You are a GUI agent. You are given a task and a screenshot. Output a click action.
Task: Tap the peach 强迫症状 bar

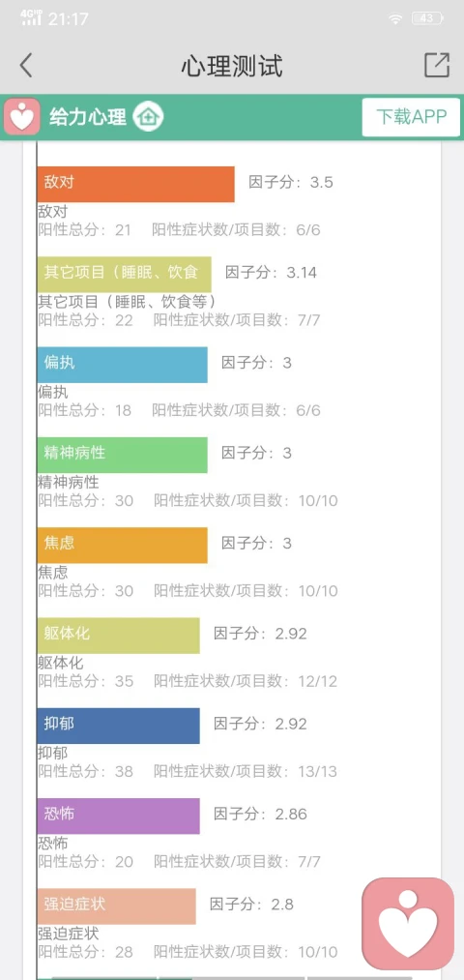(116, 906)
